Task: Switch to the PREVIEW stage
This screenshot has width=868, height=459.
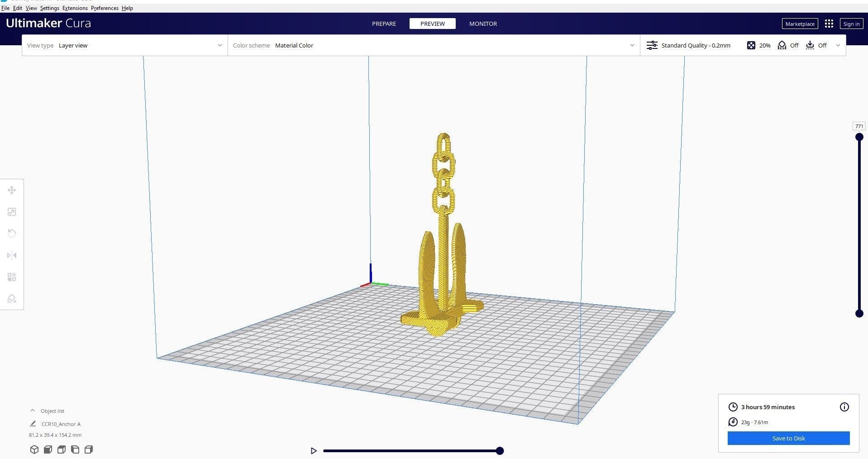Action: 433,24
